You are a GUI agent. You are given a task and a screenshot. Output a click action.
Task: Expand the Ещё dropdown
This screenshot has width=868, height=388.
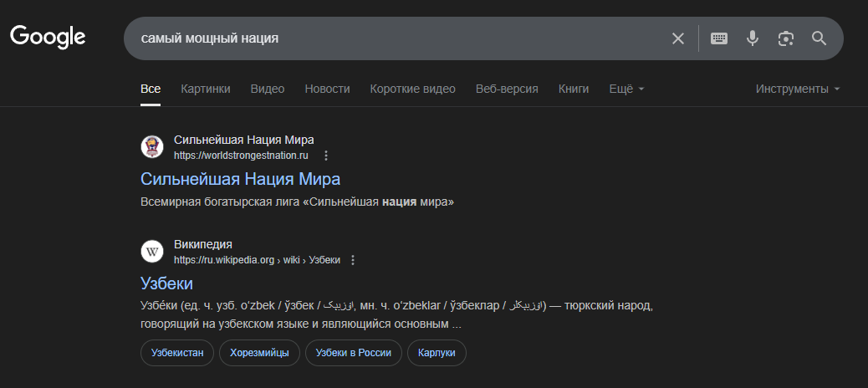coord(626,89)
